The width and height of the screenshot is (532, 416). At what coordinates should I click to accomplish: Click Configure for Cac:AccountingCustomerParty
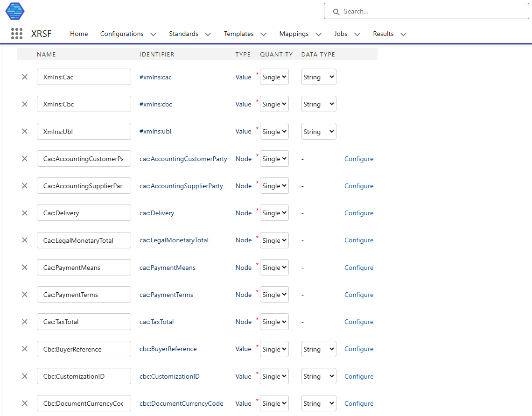pos(358,159)
